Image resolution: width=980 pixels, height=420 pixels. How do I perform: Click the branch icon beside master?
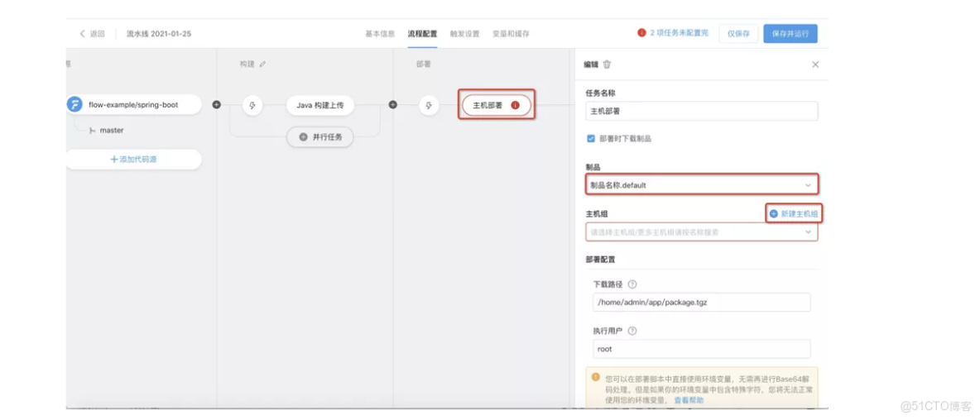tap(93, 131)
